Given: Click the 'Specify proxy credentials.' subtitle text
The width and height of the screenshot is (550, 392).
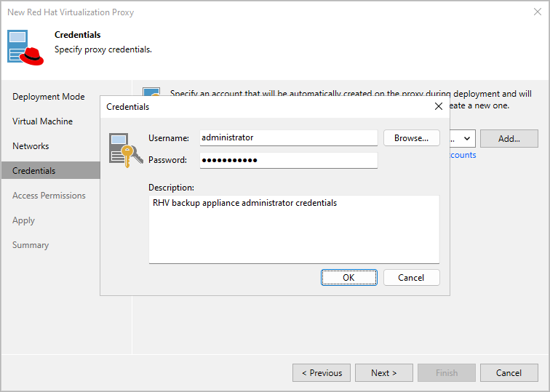Looking at the screenshot, I should [103, 49].
